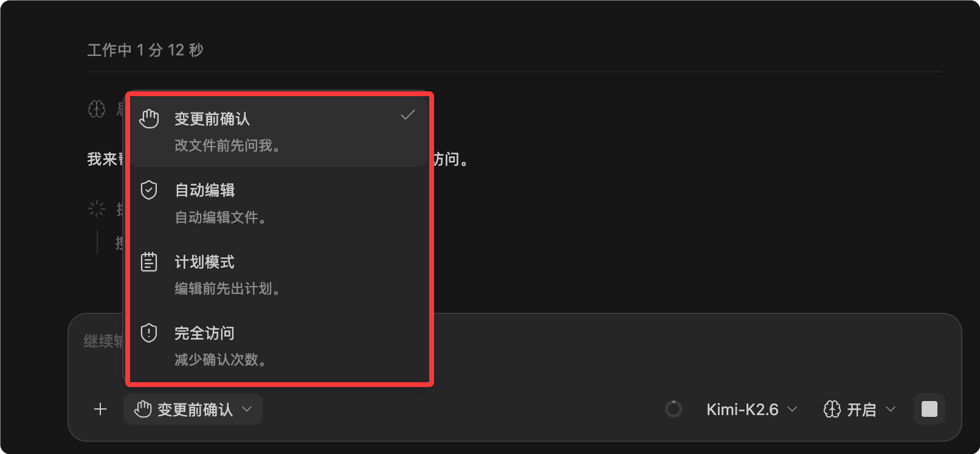Collapse the 变更前确认 mode selector button
The width and height of the screenshot is (980, 454).
click(x=193, y=409)
